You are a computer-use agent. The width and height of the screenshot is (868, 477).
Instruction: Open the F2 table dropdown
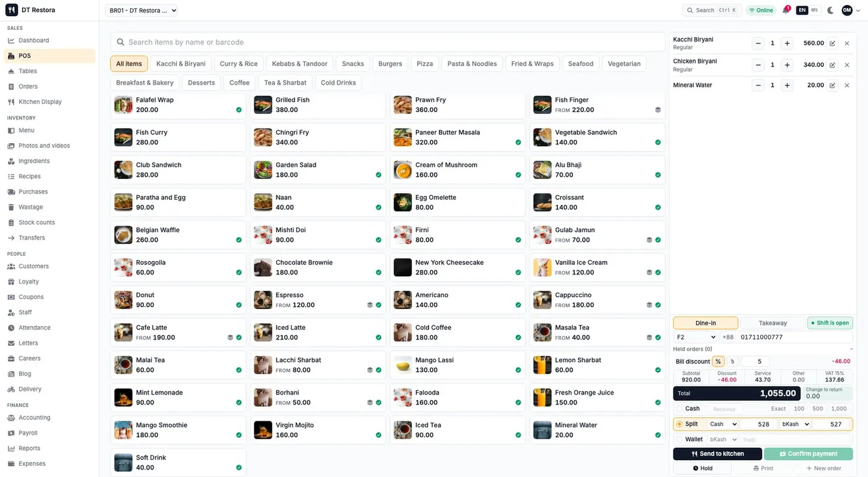point(695,338)
